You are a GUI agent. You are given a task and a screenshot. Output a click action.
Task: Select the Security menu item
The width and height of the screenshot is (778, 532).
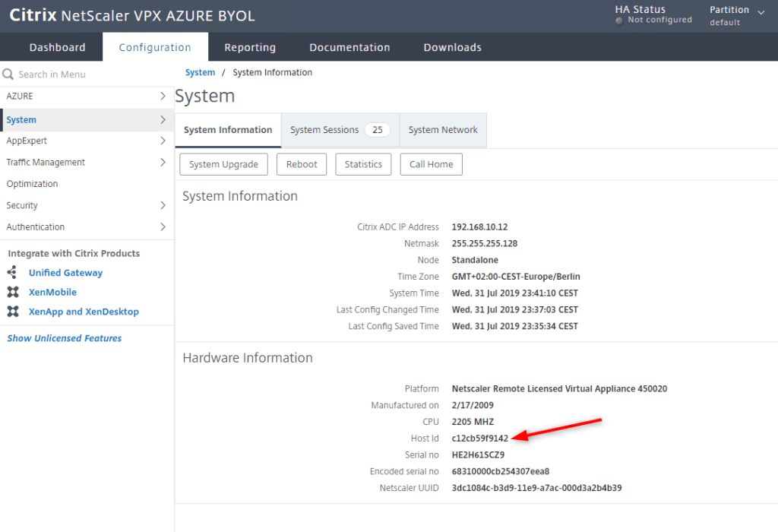pos(87,205)
